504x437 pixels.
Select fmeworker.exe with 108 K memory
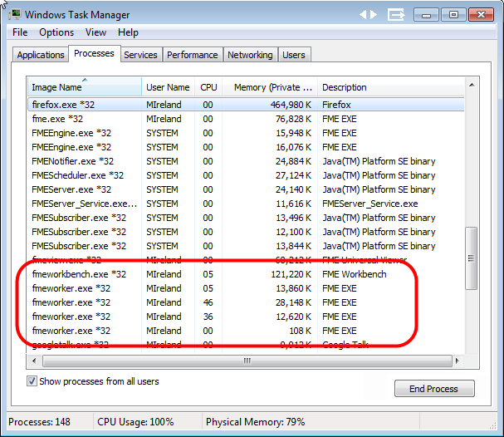pyautogui.click(x=246, y=331)
